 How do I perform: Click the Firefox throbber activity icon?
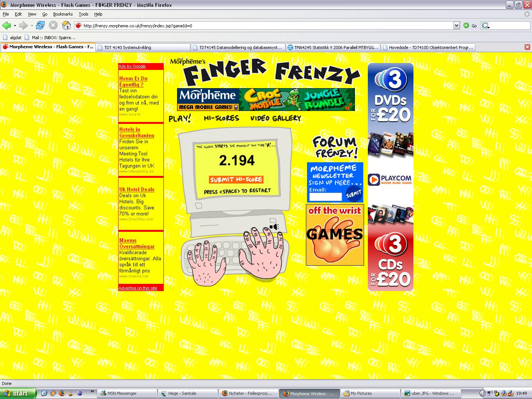[x=527, y=14]
